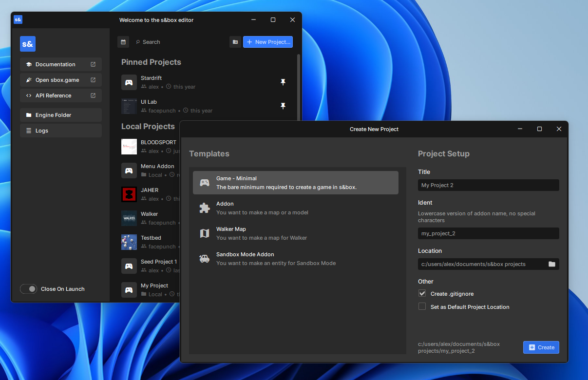Click the s& logo in the sidebar
Screen dimensions: 588x380
pyautogui.click(x=28, y=44)
